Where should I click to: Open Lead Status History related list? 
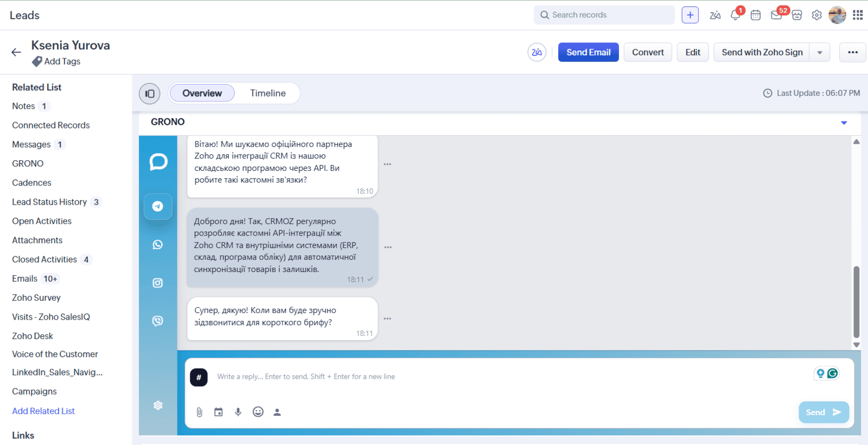(x=49, y=202)
